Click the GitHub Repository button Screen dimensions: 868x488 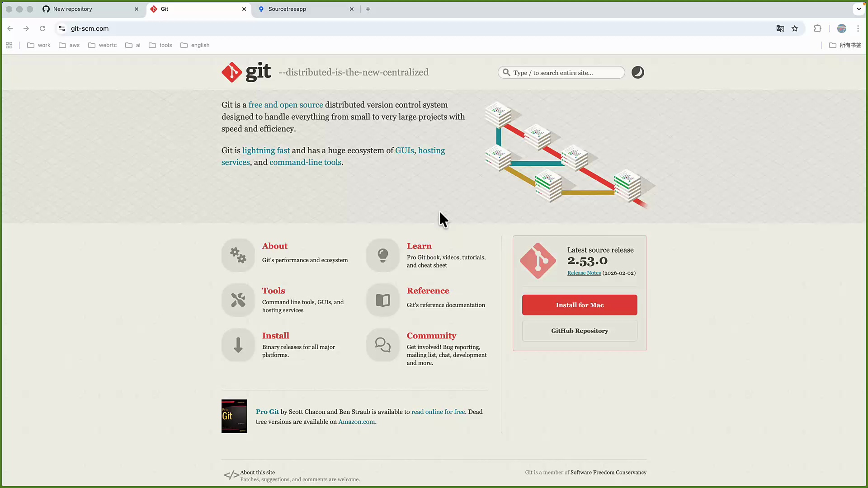(580, 331)
